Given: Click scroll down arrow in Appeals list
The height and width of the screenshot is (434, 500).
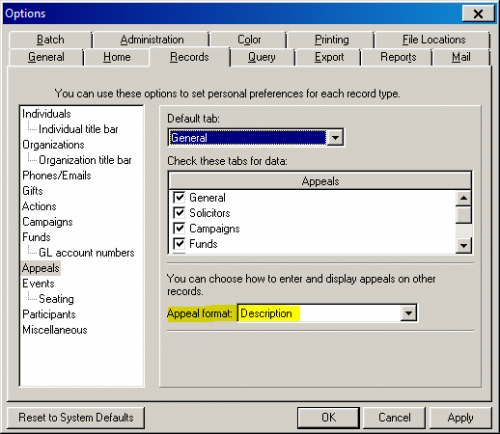Looking at the screenshot, I should (464, 246).
